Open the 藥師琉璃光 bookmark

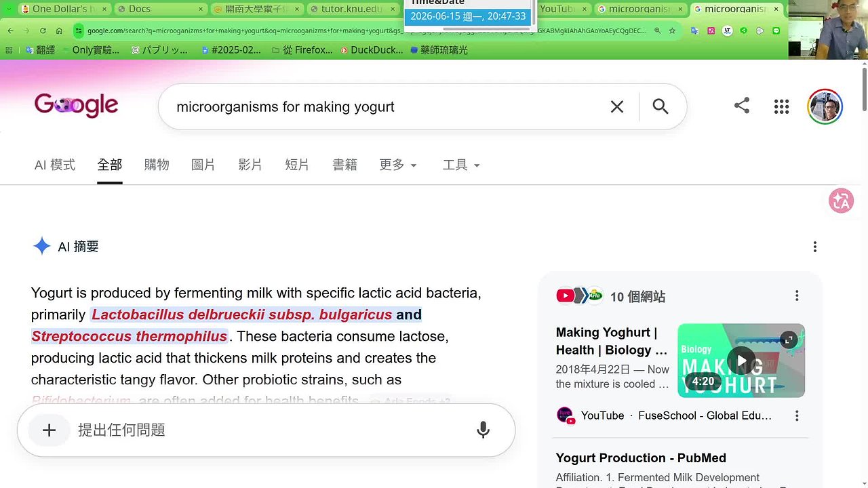[439, 49]
